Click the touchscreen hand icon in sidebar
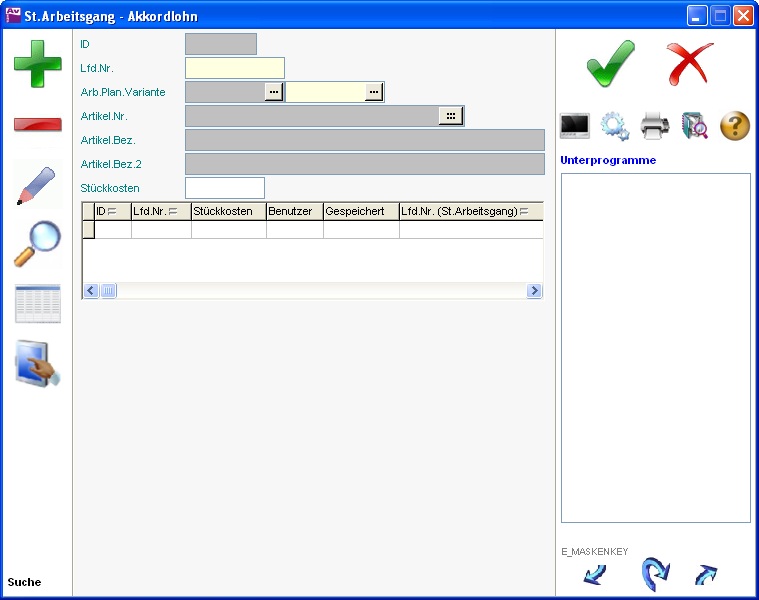This screenshot has height=600, width=759. pyautogui.click(x=37, y=363)
